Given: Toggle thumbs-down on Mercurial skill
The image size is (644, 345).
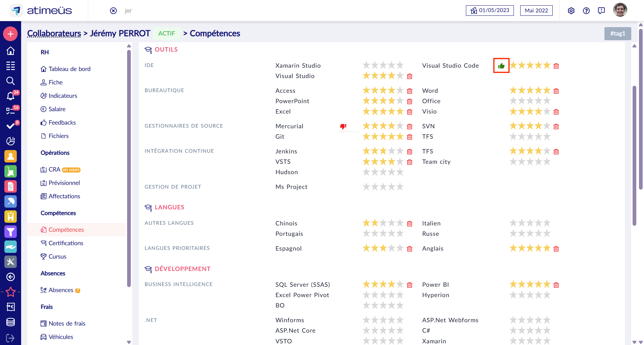Looking at the screenshot, I should point(343,126).
